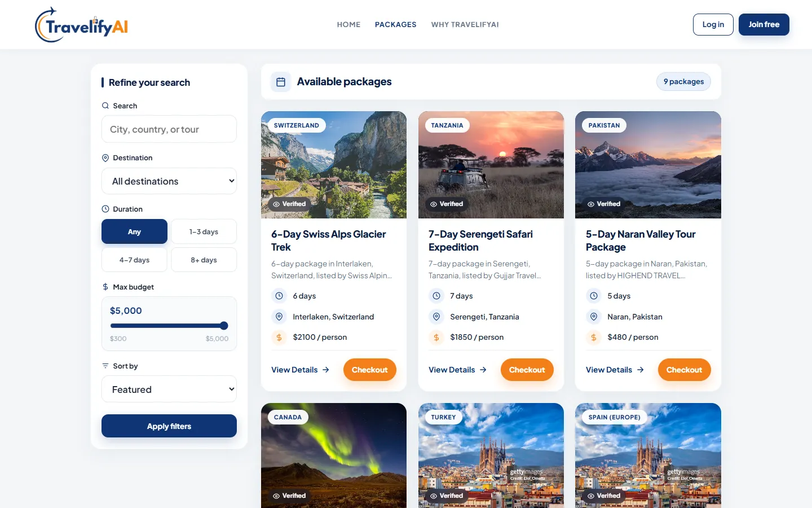Click the Duration clock icon in filters

[x=105, y=209]
